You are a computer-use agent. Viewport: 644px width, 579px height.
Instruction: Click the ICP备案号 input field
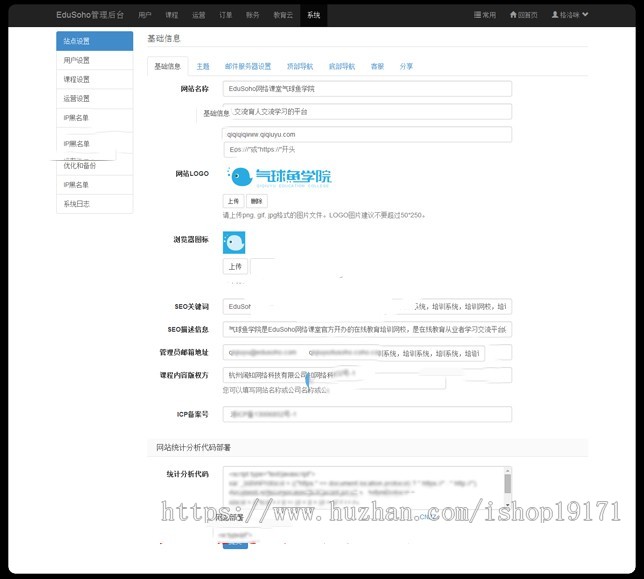[x=367, y=414]
